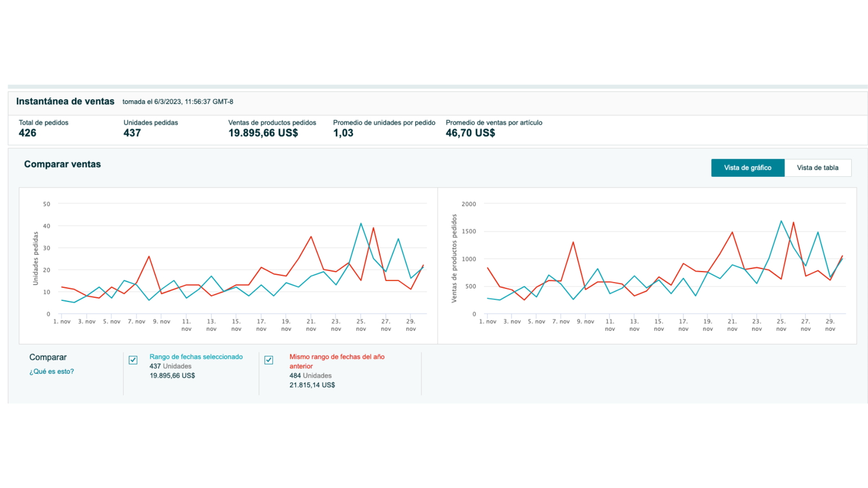Uncheck the Rango de fechas seleccionado checkbox
The height and width of the screenshot is (488, 868).
tap(133, 360)
